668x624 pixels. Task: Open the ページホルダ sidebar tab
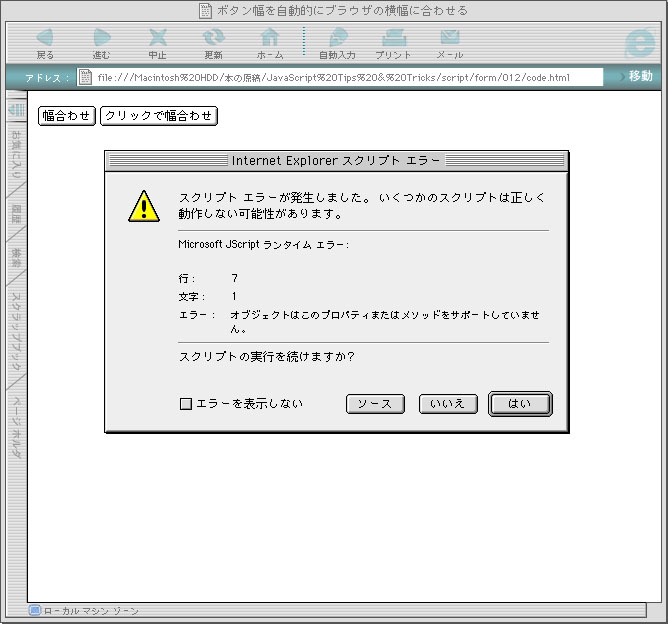click(16, 427)
